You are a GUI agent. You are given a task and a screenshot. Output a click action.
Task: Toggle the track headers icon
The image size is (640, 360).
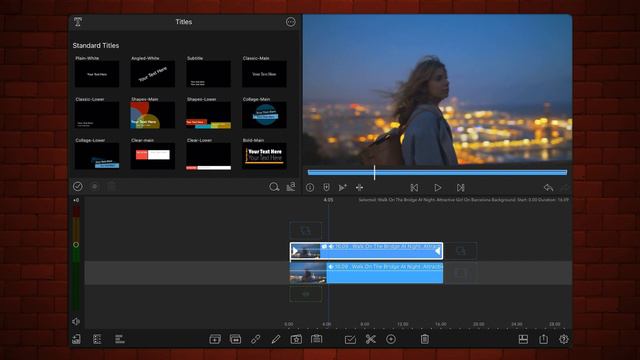click(x=97, y=339)
